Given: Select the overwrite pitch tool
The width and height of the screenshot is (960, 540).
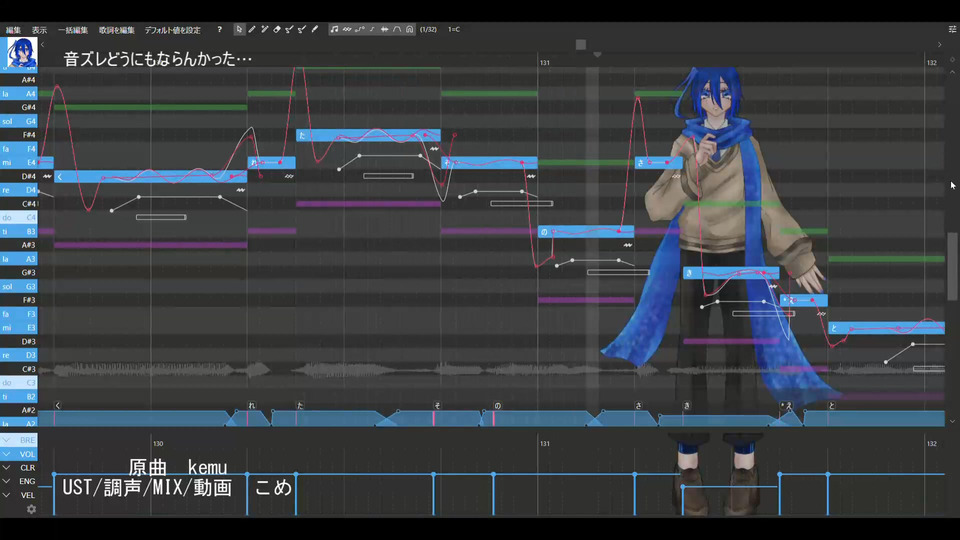Looking at the screenshot, I should coord(302,29).
